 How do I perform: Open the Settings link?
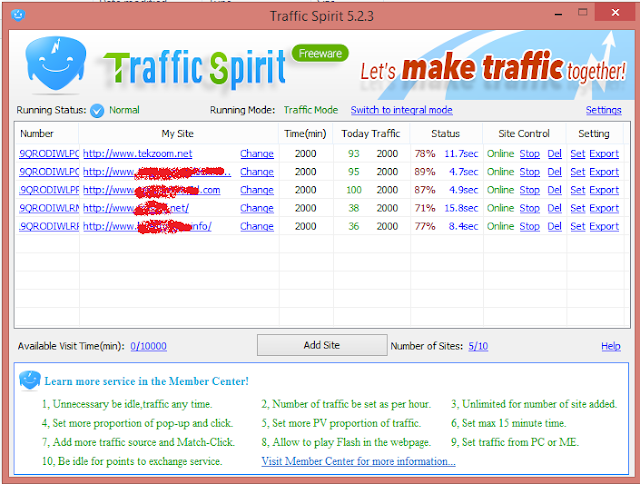pos(603,110)
